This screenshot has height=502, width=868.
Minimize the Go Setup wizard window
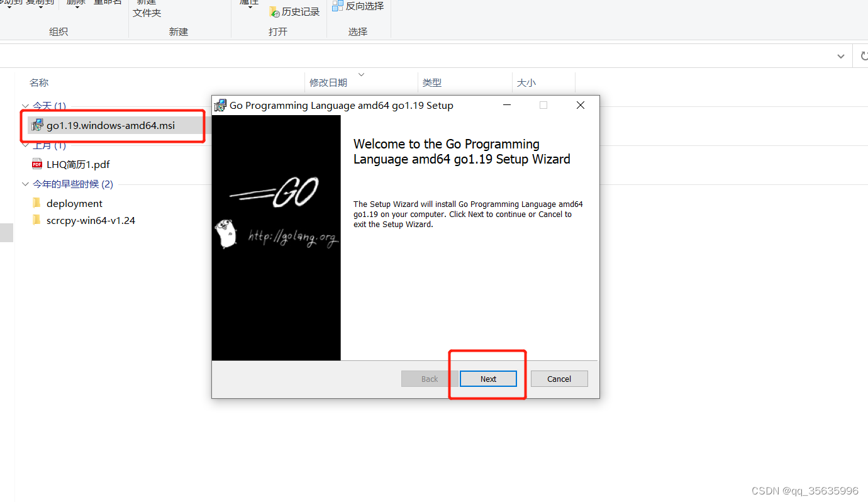[x=506, y=105]
